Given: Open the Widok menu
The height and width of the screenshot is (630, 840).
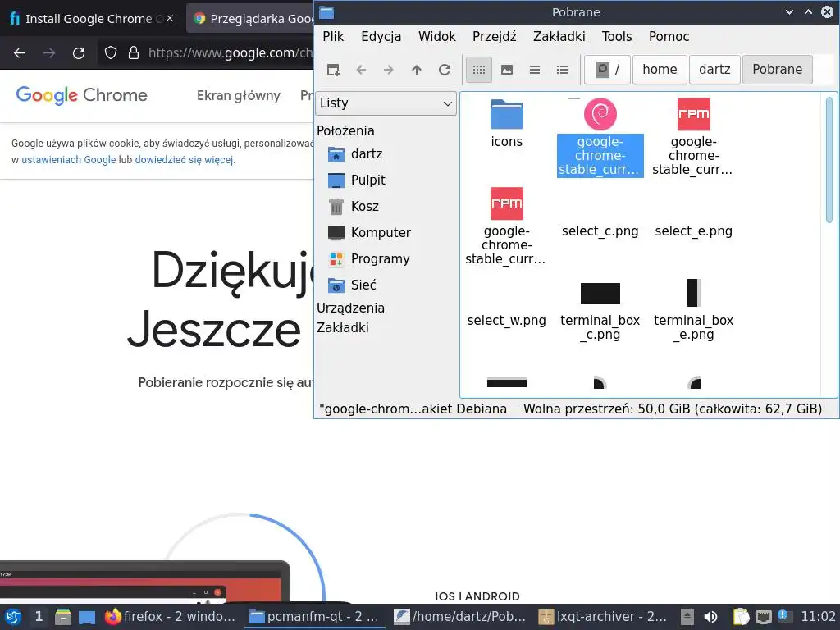Looking at the screenshot, I should [x=436, y=36].
